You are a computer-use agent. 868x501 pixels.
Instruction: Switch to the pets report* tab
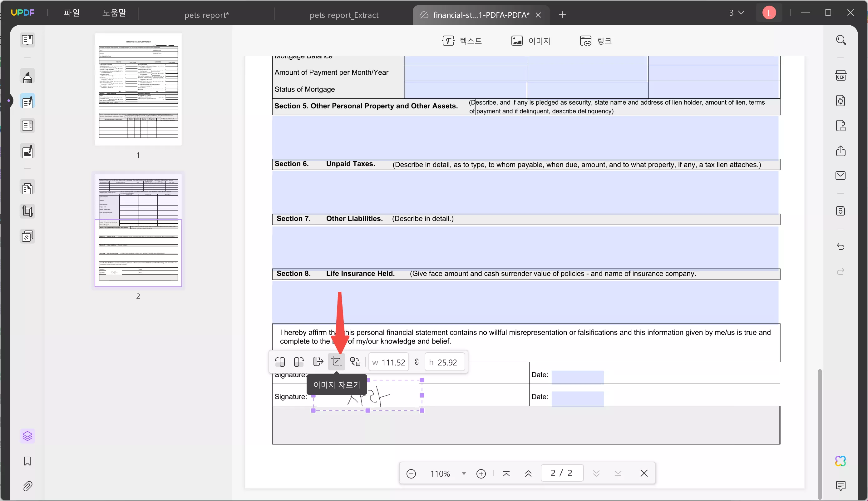point(206,15)
